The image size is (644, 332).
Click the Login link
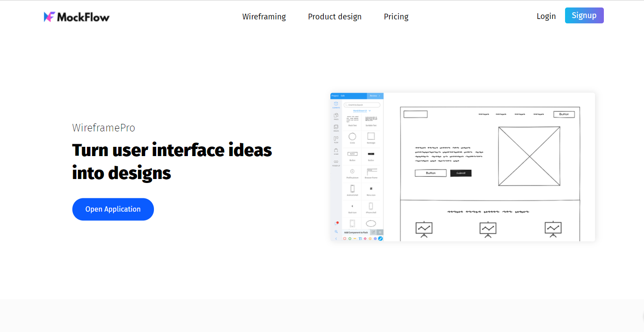point(546,16)
